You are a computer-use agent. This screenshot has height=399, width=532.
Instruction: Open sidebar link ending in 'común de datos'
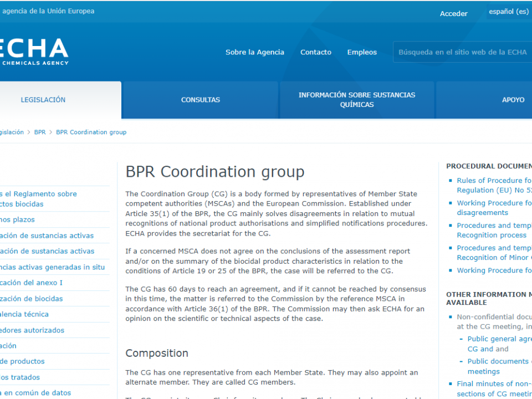coord(35,393)
